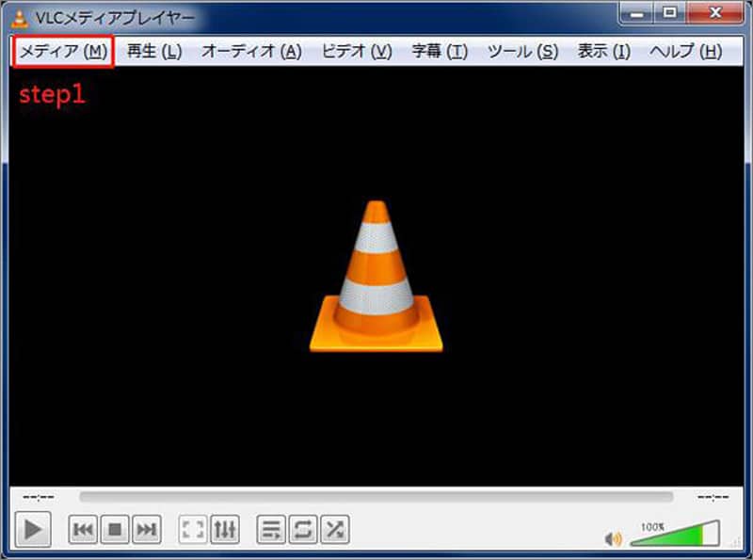
Task: Toggle fullscreen video mode
Action: tap(191, 529)
